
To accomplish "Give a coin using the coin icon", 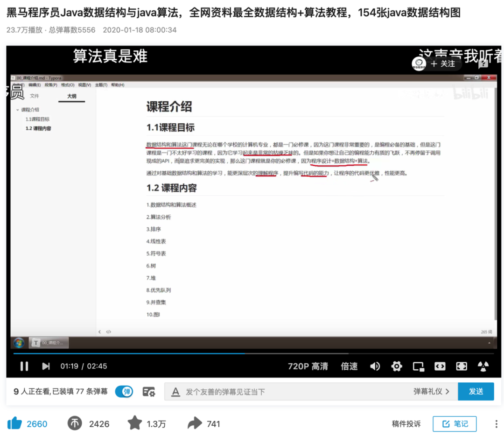I will [x=76, y=423].
